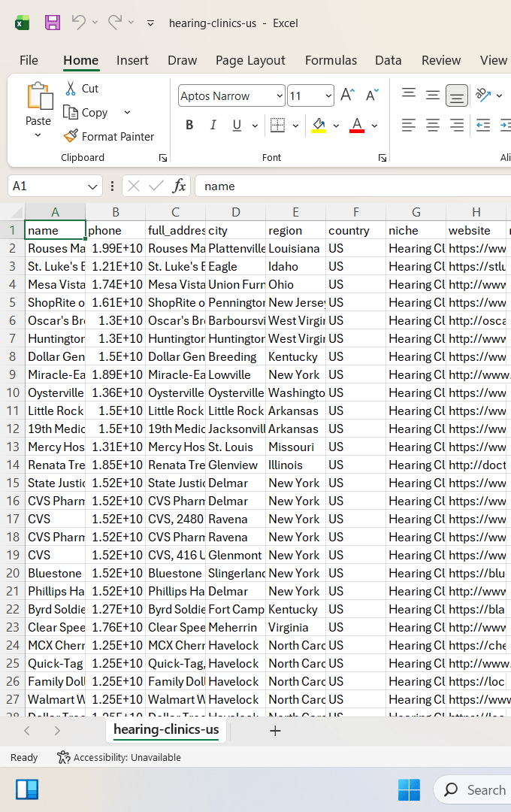
Task: Open the Review tab
Action: pyautogui.click(x=441, y=61)
